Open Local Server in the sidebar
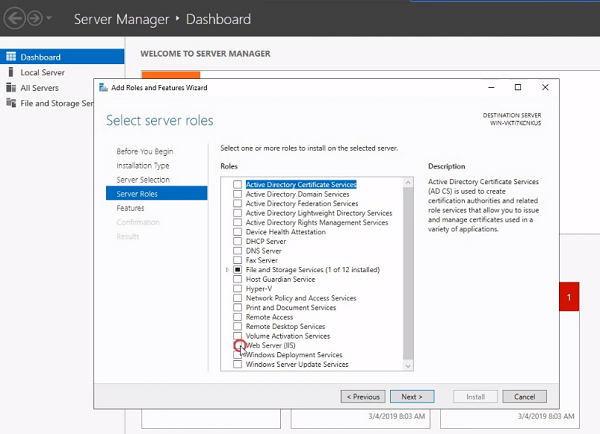Viewport: 600px width, 434px height. coord(42,72)
